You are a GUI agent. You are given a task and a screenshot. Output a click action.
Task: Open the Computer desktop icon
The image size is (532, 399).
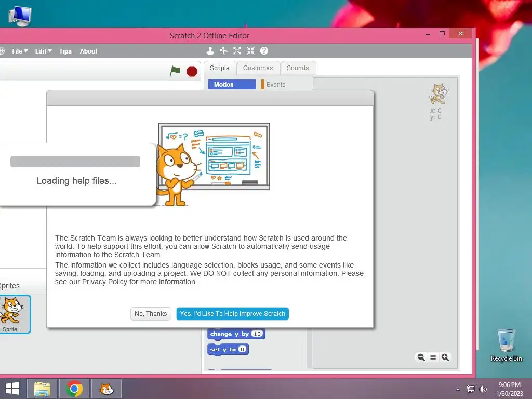pyautogui.click(x=20, y=16)
